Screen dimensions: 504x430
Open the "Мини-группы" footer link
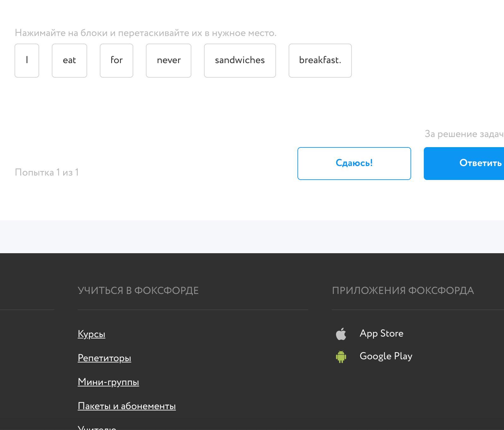pyautogui.click(x=108, y=382)
